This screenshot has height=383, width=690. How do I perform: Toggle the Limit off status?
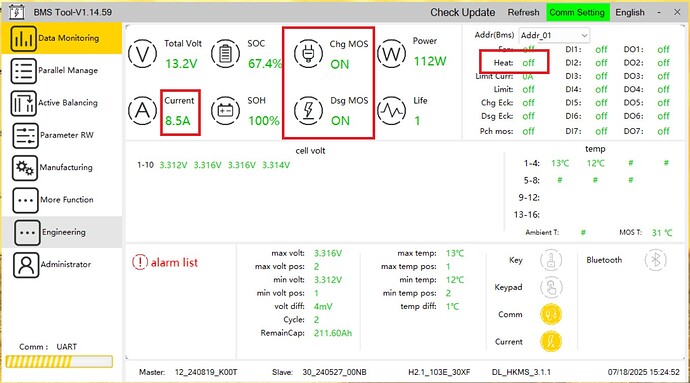pyautogui.click(x=529, y=89)
